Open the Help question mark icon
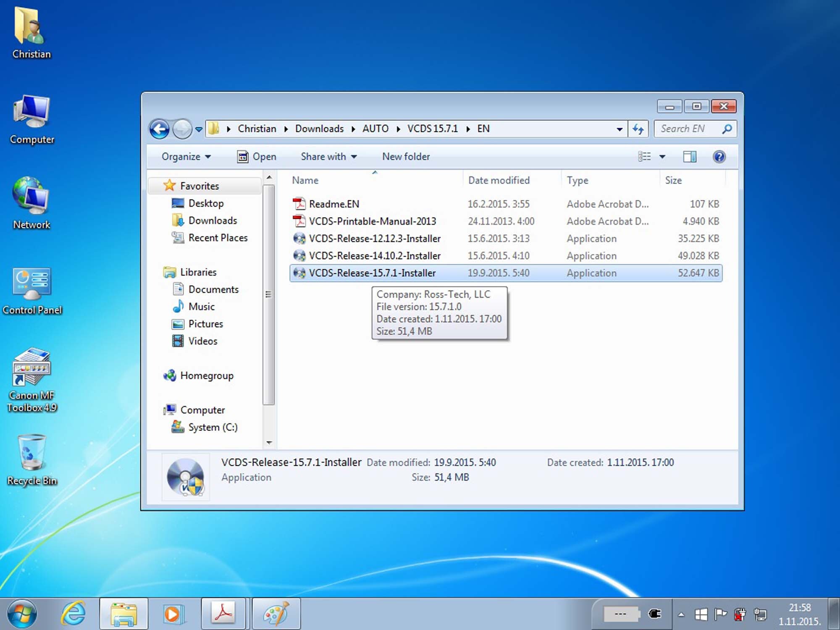840x630 pixels. click(719, 157)
